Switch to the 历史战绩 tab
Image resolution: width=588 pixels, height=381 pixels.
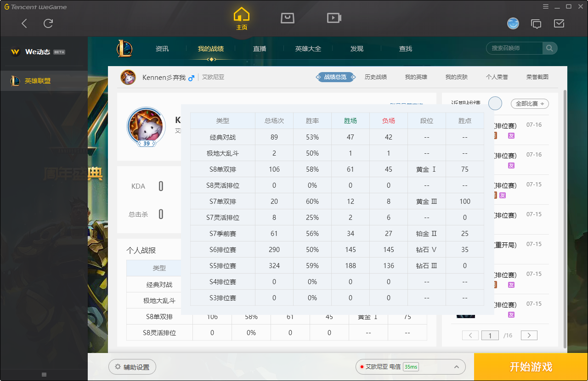pos(376,77)
